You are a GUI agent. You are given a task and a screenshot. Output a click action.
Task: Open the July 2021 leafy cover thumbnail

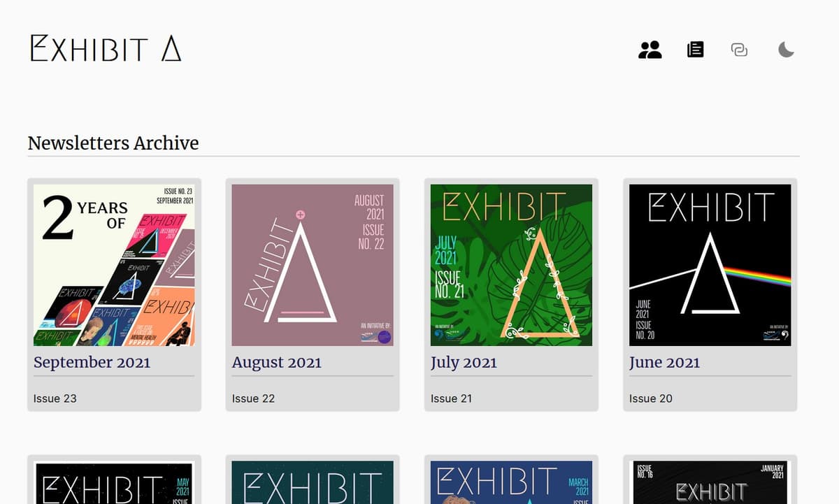pyautogui.click(x=511, y=265)
